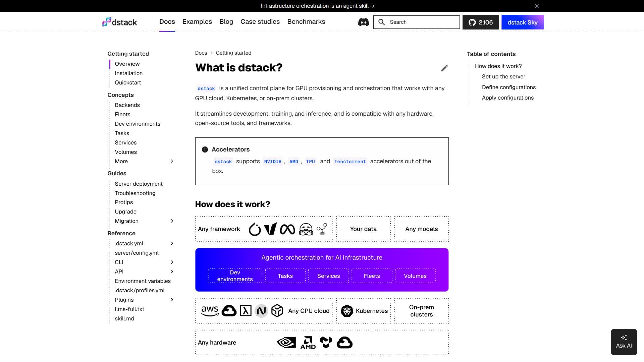Open the GitHub 2,106 stars button

tap(481, 22)
